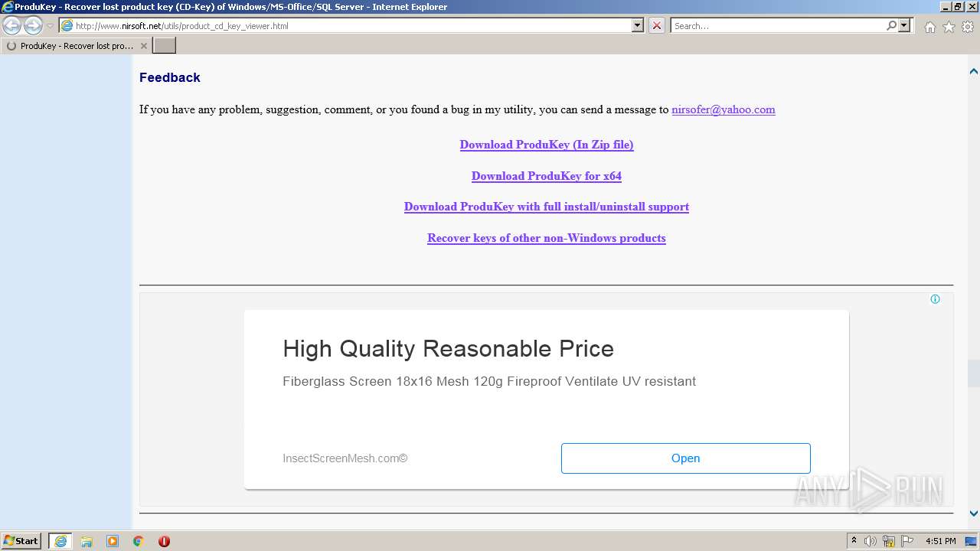Open a new blank tab
The height and width of the screenshot is (551, 980).
pos(165,46)
